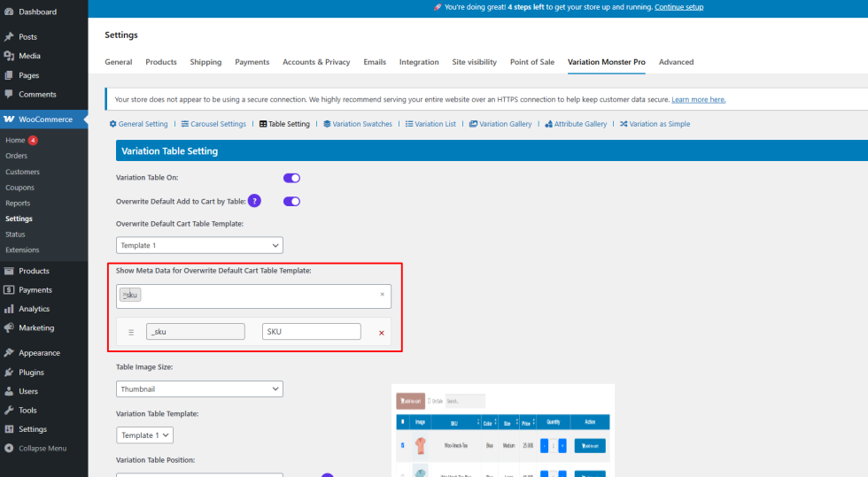This screenshot has height=477, width=868.
Task: Click the Carousel Settings list icon
Action: [185, 124]
